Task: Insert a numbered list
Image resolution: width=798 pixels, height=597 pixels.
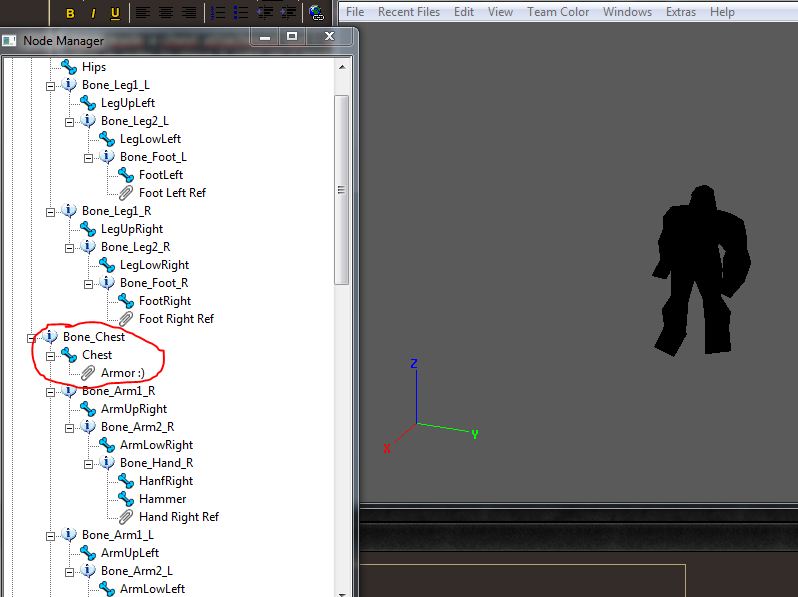Action: [x=218, y=13]
